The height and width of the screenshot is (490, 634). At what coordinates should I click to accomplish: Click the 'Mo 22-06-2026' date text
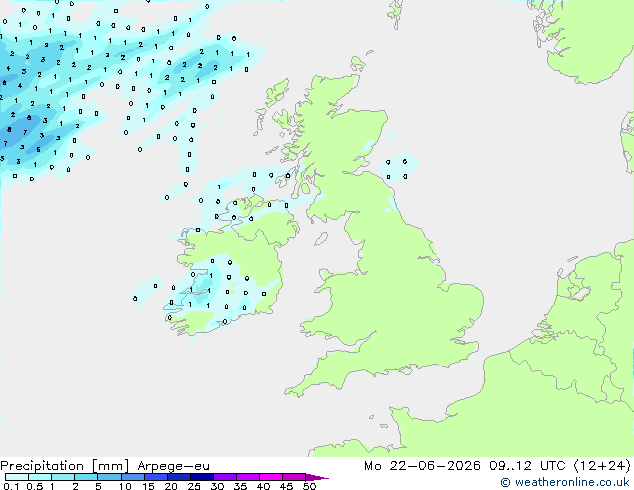click(x=422, y=465)
